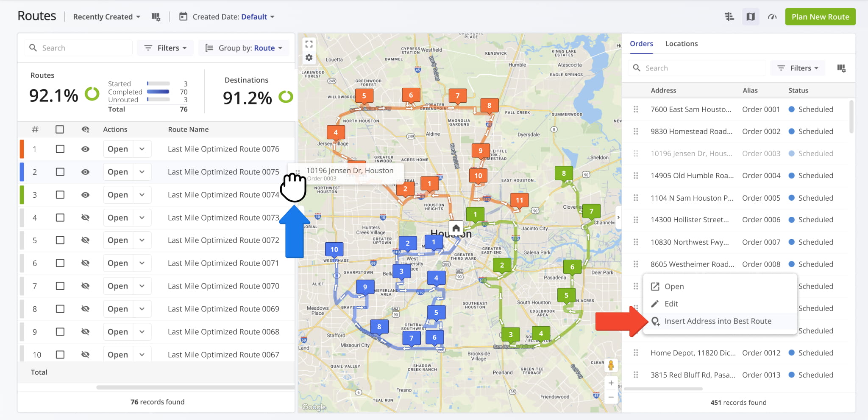The width and height of the screenshot is (868, 420).
Task: Check the select-all checkbox in routes header
Action: pyautogui.click(x=60, y=129)
